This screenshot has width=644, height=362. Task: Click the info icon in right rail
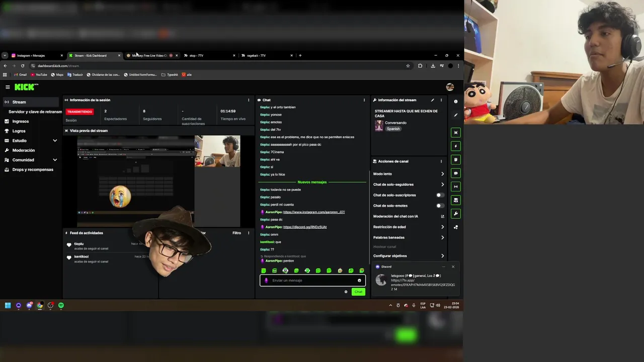click(456, 102)
